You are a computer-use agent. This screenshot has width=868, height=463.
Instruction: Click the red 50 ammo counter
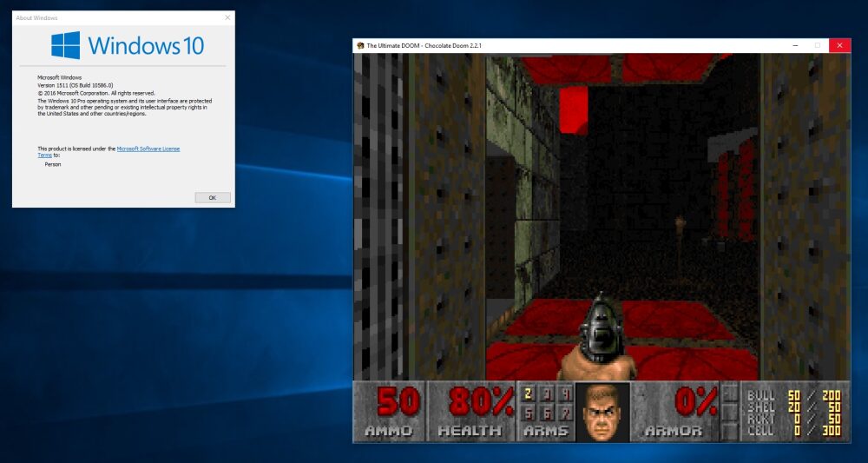(398, 401)
